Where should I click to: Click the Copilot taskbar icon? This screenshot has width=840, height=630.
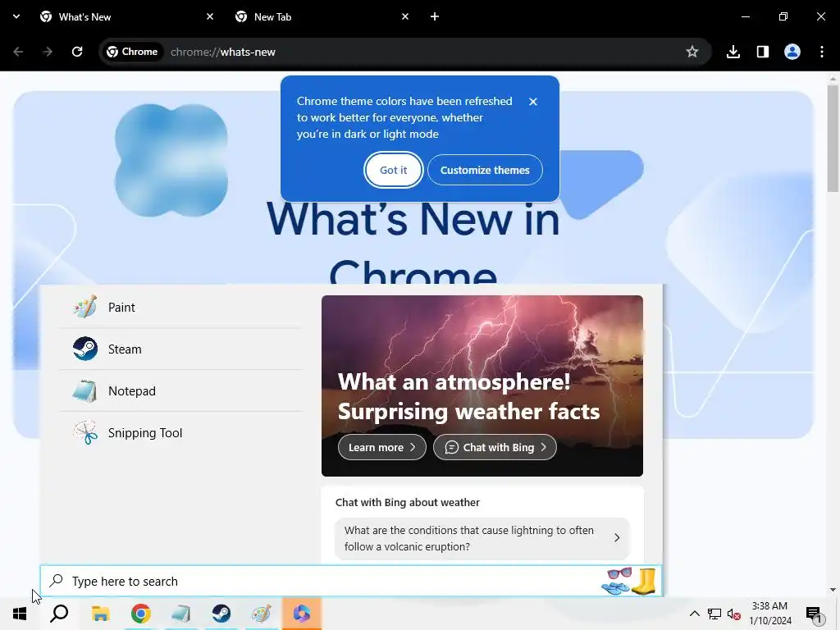(302, 614)
